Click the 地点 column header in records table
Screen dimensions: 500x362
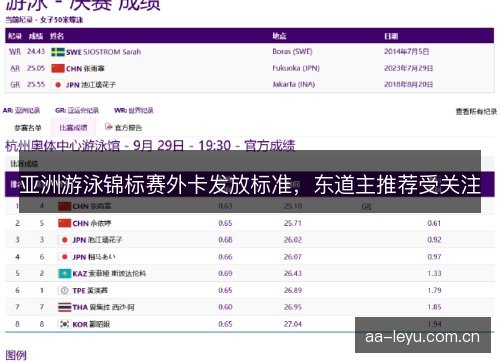tap(279, 36)
